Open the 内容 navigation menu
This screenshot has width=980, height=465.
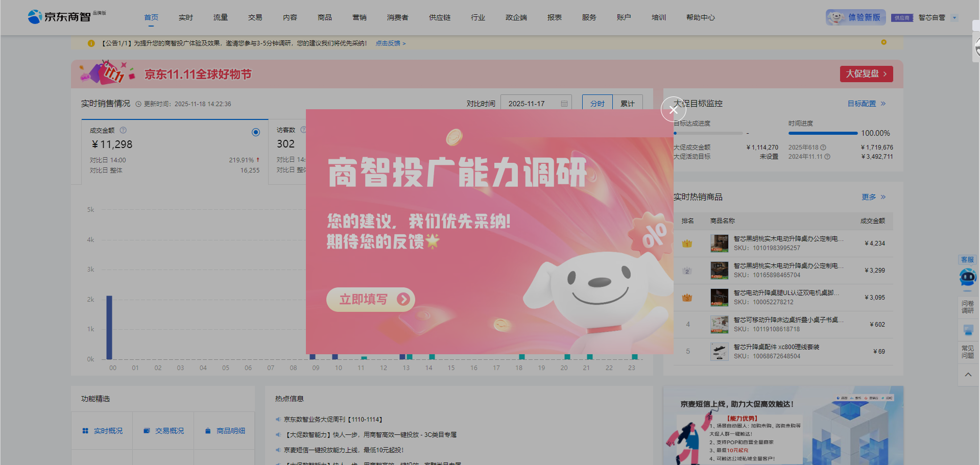click(290, 17)
